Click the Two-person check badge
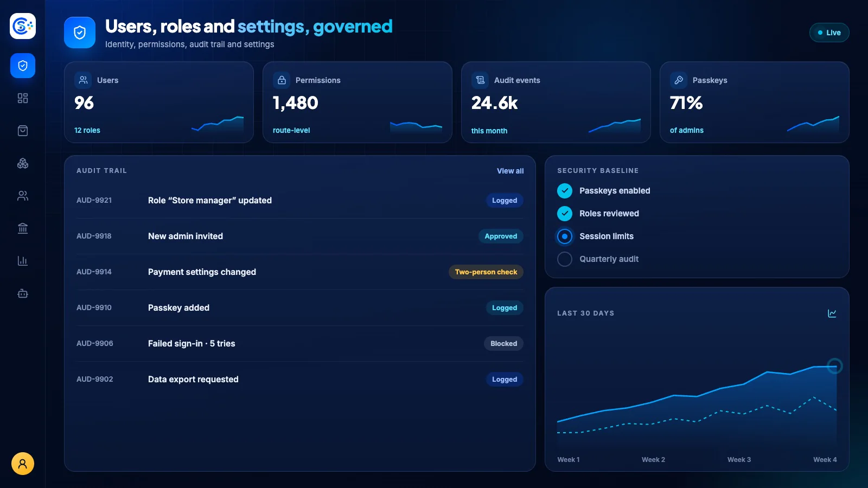Viewport: 868px width, 488px height. pos(486,272)
